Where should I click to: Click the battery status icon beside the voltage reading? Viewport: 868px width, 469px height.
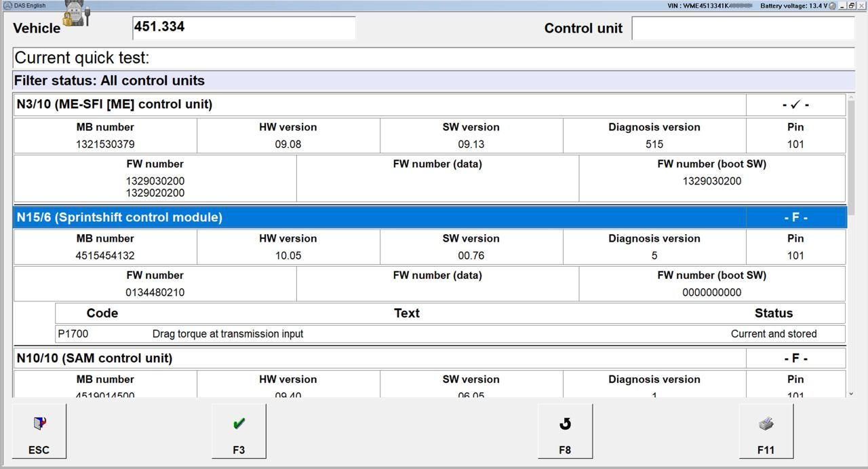click(x=832, y=5)
